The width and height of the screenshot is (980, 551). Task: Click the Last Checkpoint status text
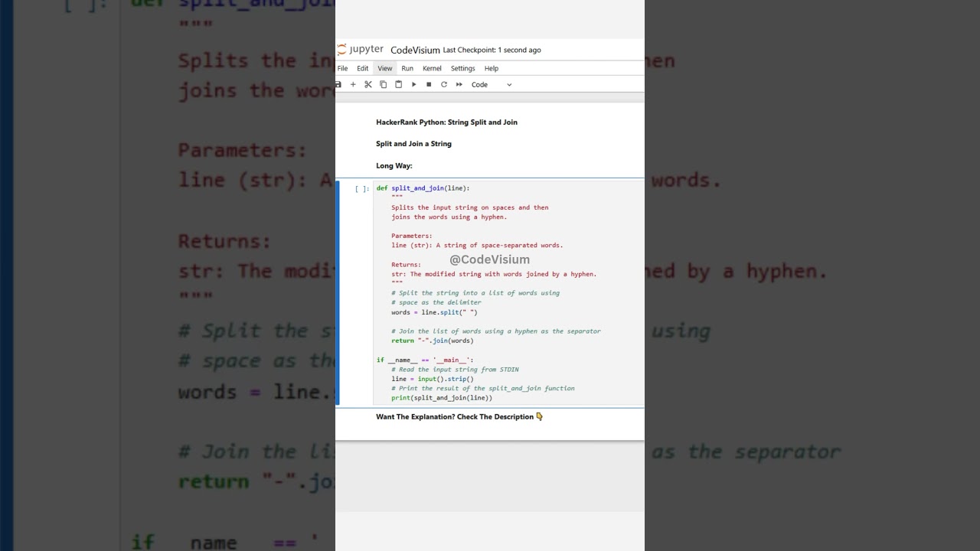click(492, 50)
